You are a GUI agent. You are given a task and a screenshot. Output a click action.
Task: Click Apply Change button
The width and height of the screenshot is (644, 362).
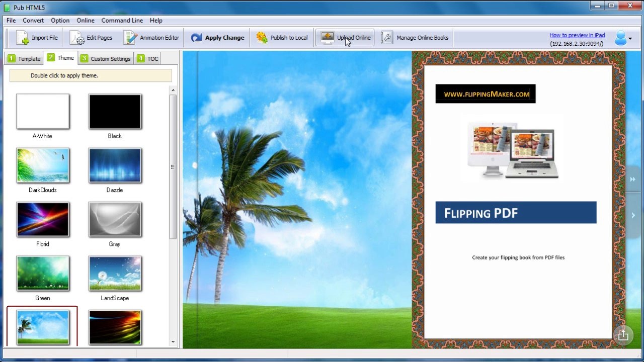(217, 38)
